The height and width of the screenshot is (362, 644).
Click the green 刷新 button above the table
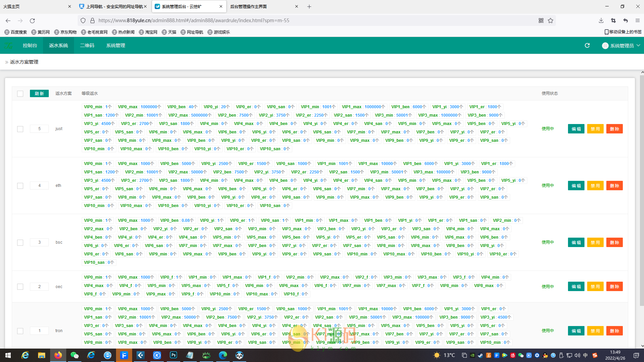coord(39,93)
